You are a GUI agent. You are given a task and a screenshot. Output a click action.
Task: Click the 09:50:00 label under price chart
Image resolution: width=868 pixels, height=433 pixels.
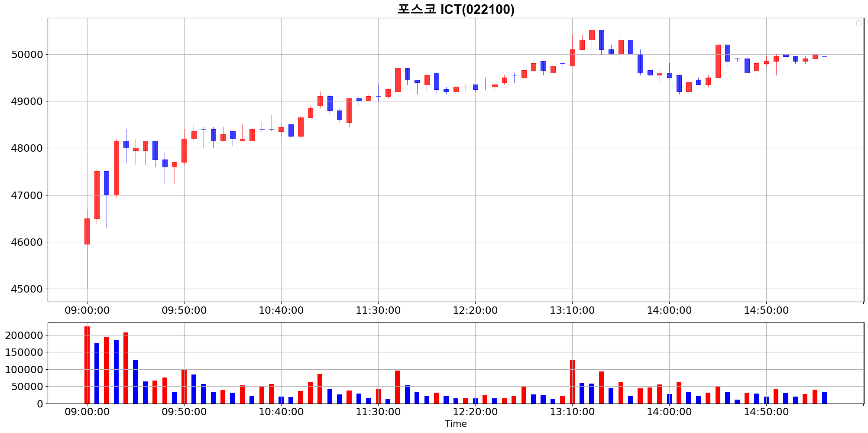pos(184,311)
